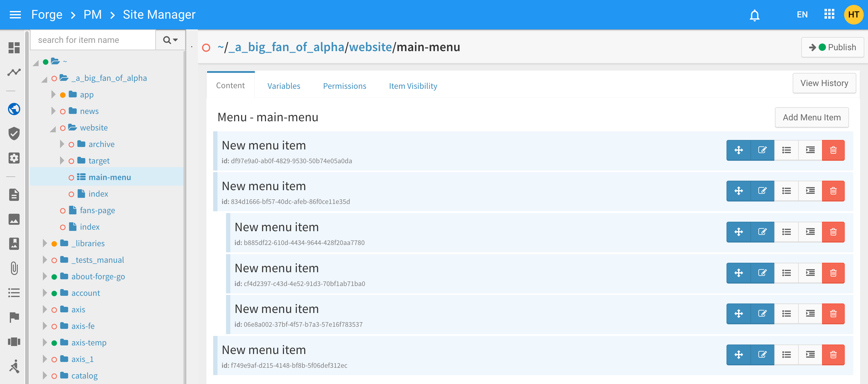Collapse the root ~ folder
The image size is (868, 384).
point(36,63)
